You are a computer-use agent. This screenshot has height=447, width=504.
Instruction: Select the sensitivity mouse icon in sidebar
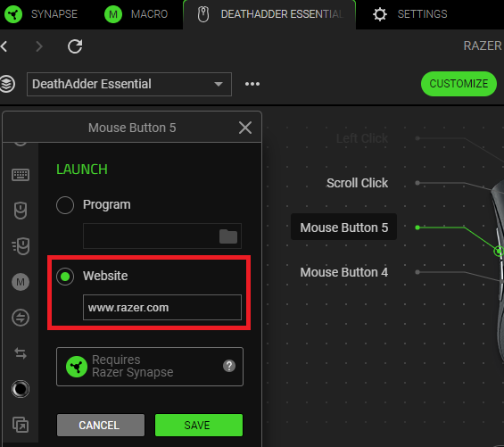coord(21,246)
